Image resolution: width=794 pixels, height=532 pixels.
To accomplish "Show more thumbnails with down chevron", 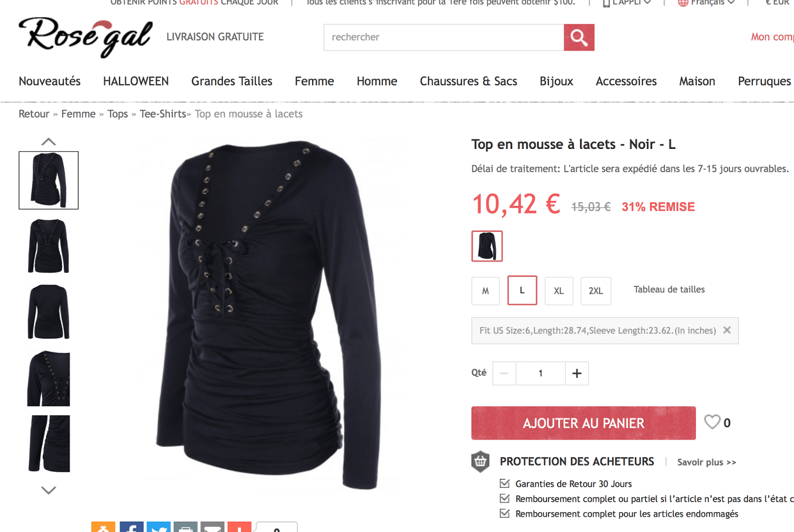I will click(49, 490).
